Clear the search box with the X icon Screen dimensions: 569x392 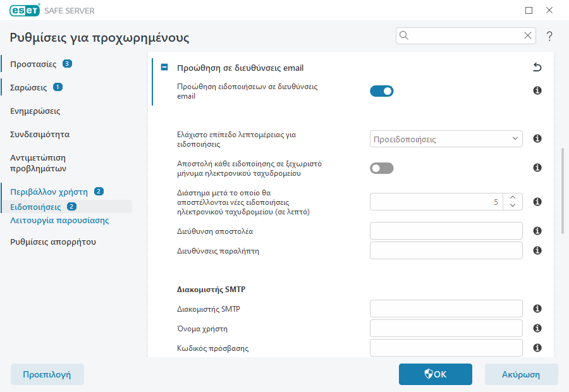[528, 35]
